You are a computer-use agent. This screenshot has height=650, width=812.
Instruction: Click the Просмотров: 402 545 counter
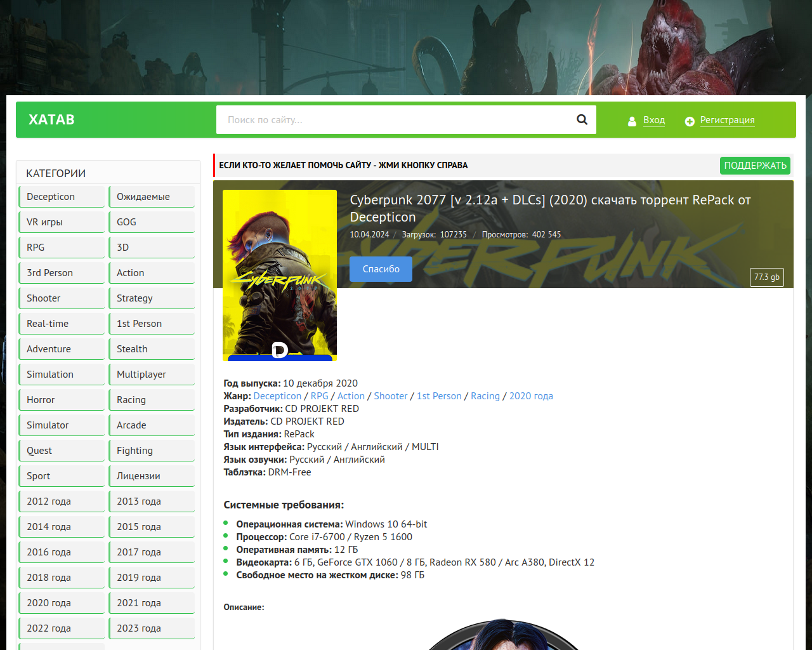coord(521,235)
